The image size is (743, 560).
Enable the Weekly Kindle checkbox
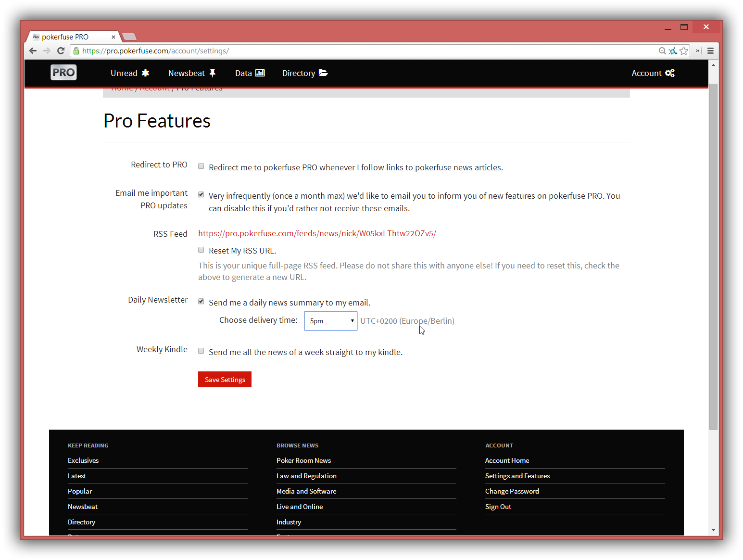201,351
